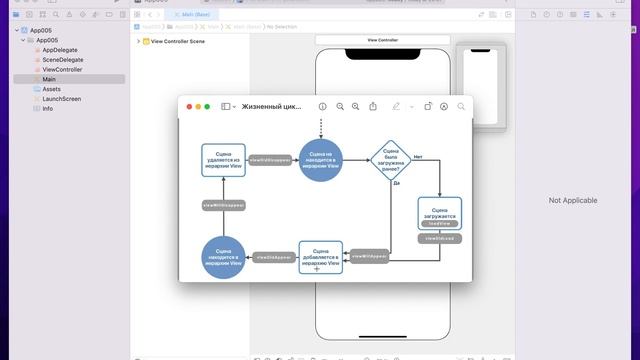Rotate the image in Preview
This screenshot has height=360, width=640.
[428, 107]
